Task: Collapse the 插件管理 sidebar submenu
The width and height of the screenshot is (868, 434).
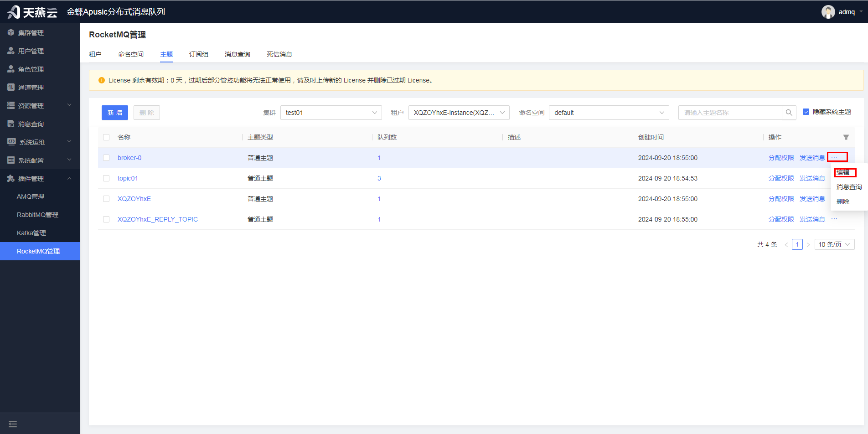Action: pos(69,178)
